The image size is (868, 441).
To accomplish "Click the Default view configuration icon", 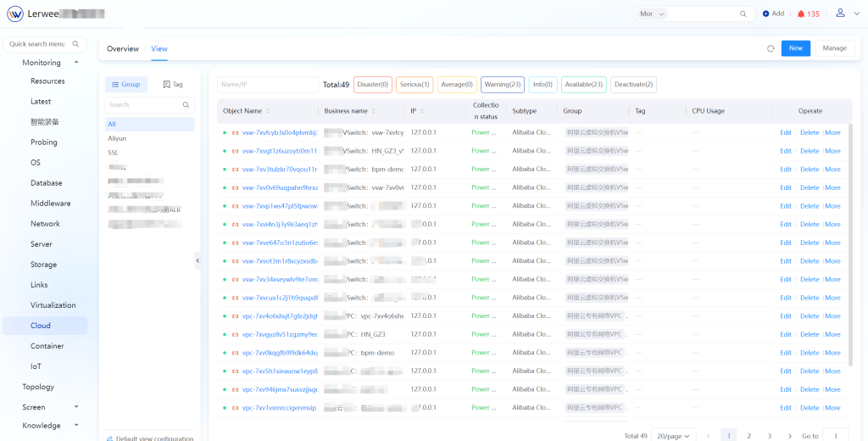I will pyautogui.click(x=110, y=438).
